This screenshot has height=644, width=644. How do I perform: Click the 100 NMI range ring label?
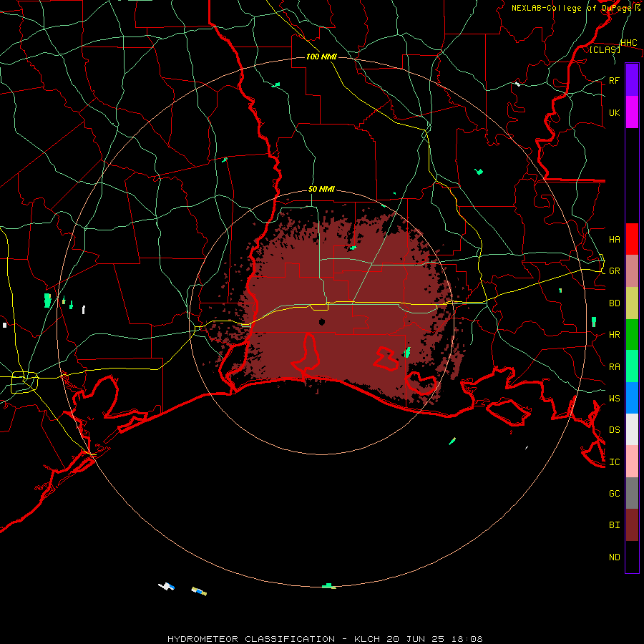321,57
